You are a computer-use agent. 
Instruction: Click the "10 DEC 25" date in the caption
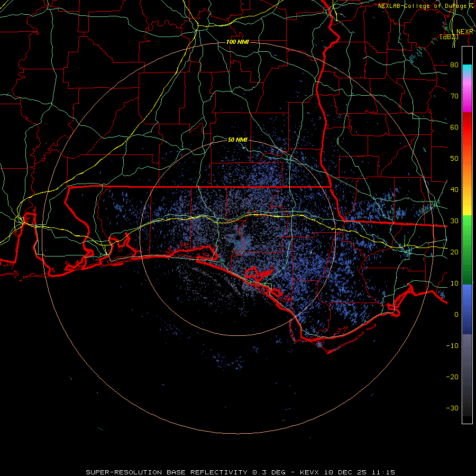[346, 472]
